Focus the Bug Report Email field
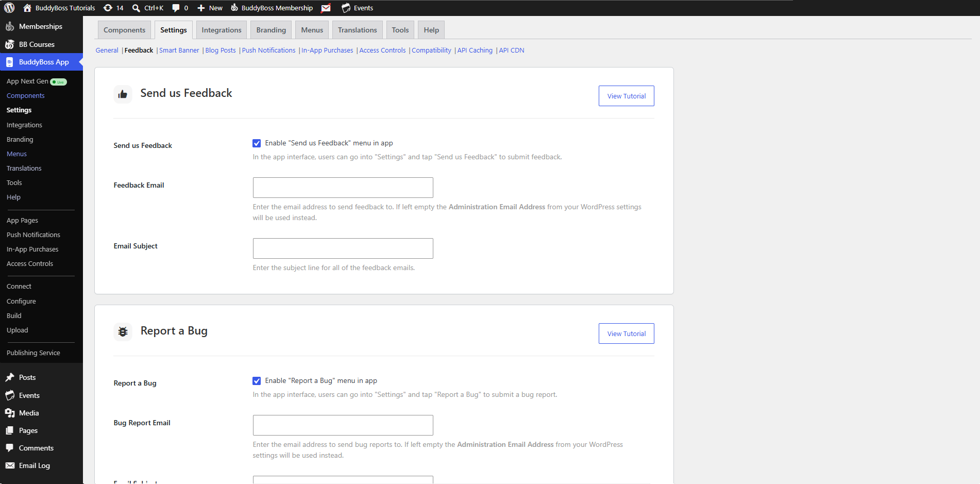Image resolution: width=980 pixels, height=484 pixels. tap(343, 425)
